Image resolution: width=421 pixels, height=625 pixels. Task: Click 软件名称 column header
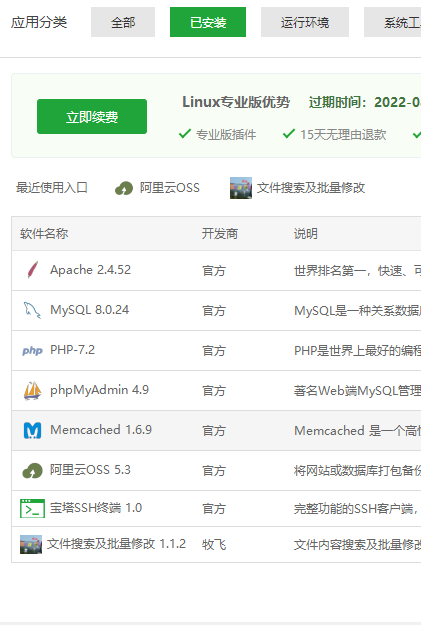44,234
